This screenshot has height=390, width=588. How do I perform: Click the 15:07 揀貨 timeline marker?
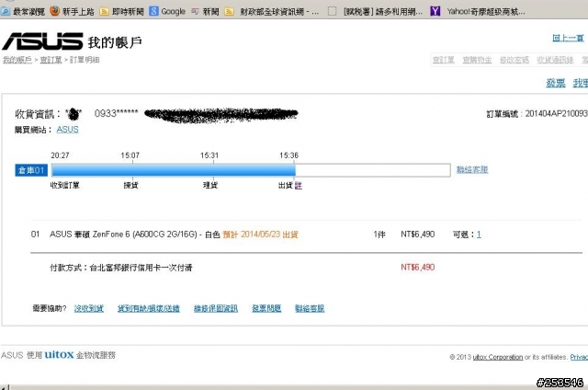(130, 155)
